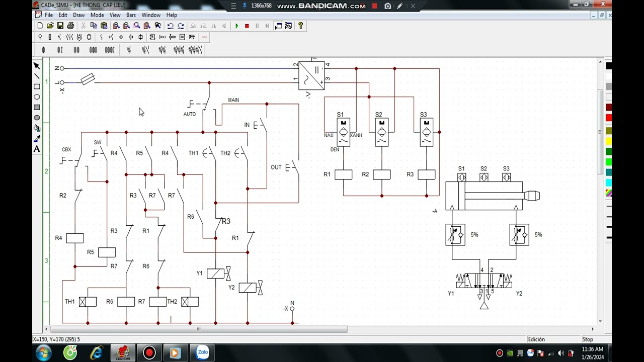
Task: Print the schematic using the printer icon
Action: coord(70,26)
